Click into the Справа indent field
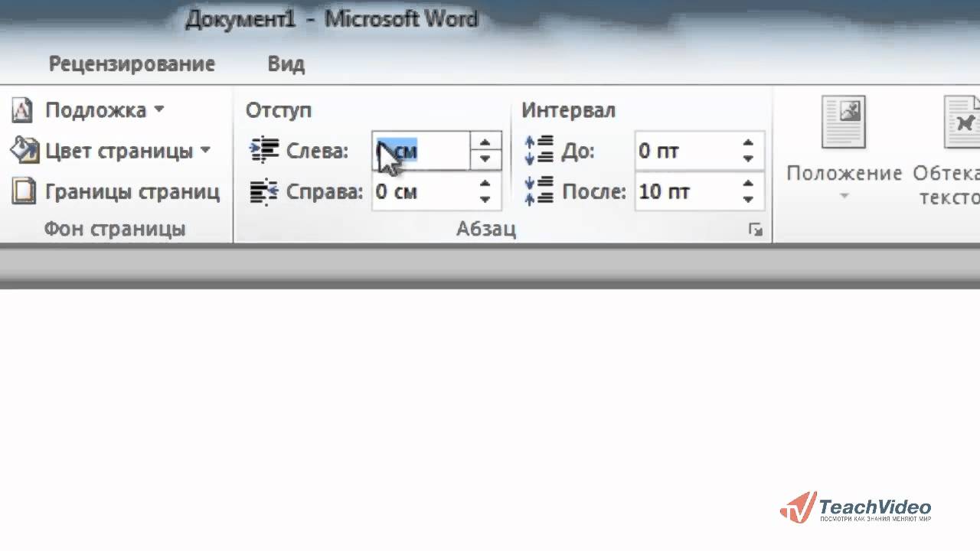This screenshot has width=980, height=551. 420,191
